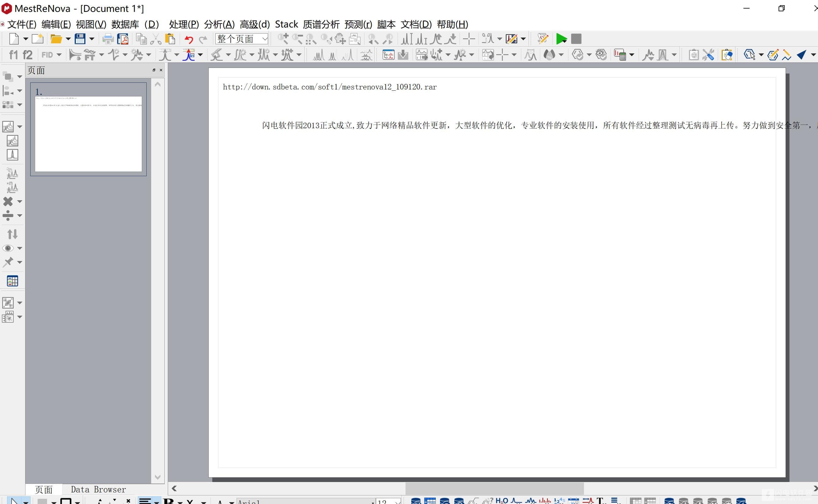
Task: Print the document with the printer icon
Action: point(108,39)
